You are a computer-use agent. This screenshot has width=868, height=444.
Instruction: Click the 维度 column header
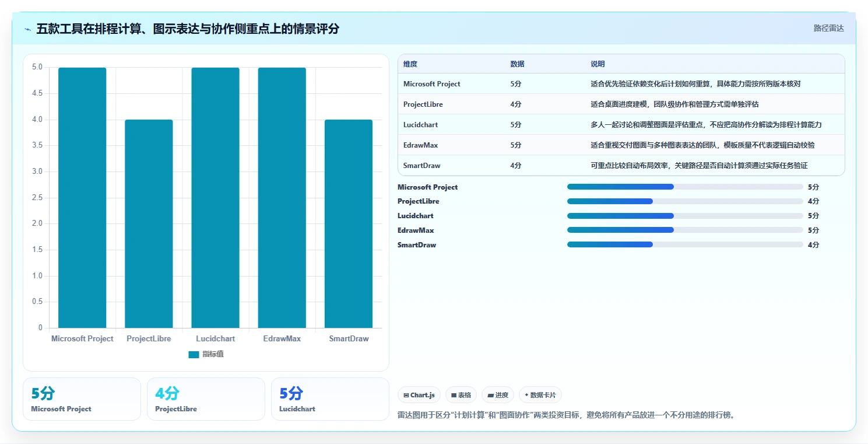click(x=410, y=64)
